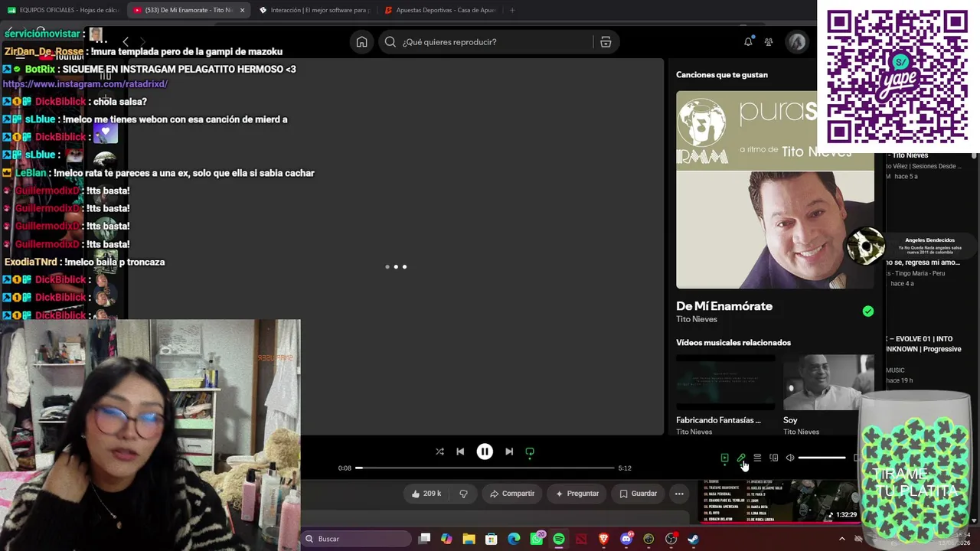Open Microsoft Store from the taskbar
Screen dimensions: 980x551
click(x=492, y=539)
